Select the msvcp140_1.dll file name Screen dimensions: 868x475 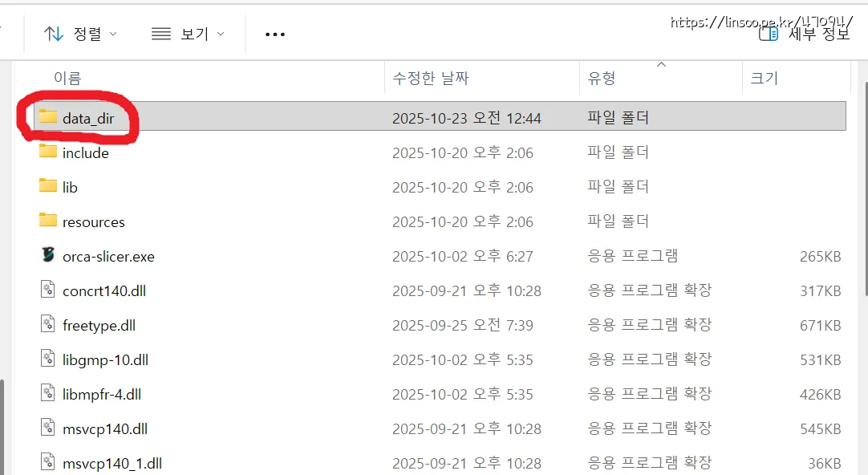112,464
